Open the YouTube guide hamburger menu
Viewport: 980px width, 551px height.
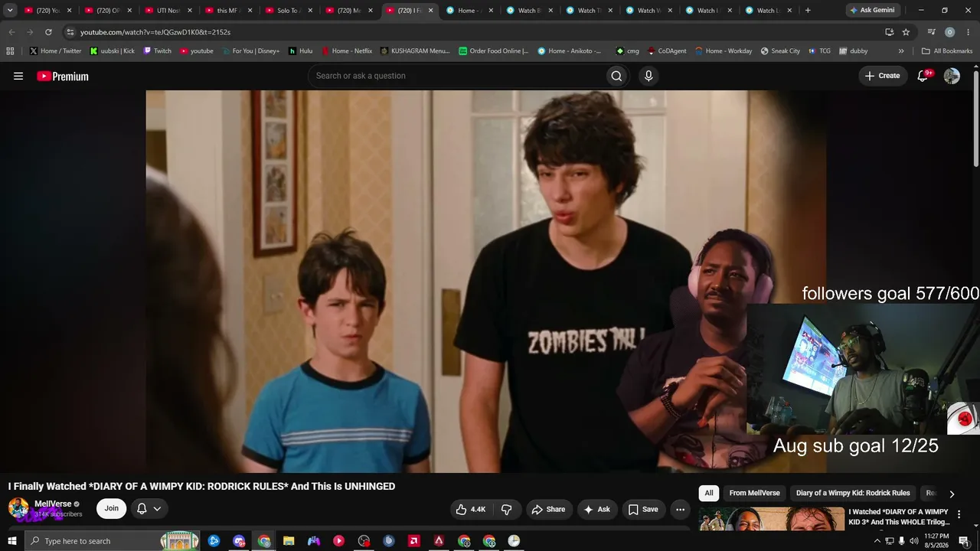(18, 76)
